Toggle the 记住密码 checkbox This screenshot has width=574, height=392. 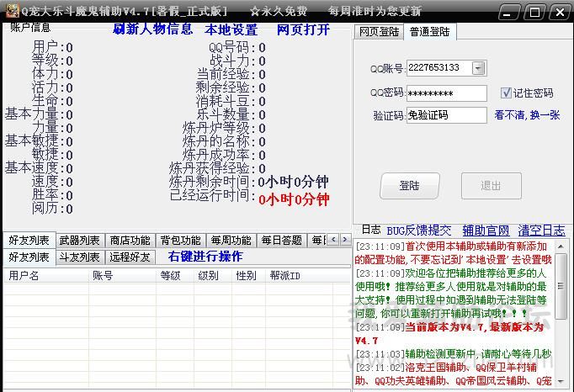[x=506, y=93]
